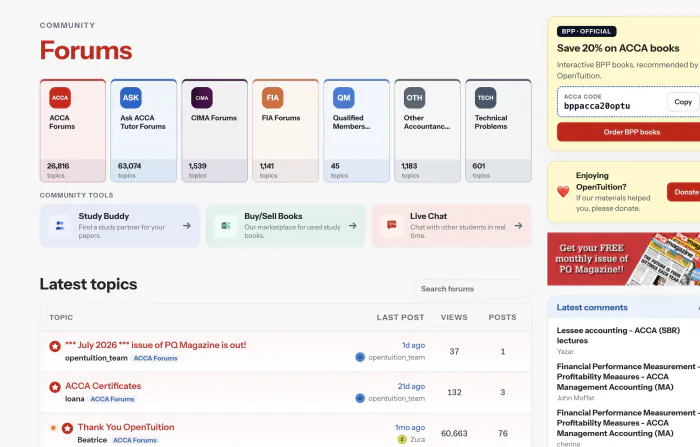
Task: Click Zura avatar in Thank You row
Action: click(402, 439)
